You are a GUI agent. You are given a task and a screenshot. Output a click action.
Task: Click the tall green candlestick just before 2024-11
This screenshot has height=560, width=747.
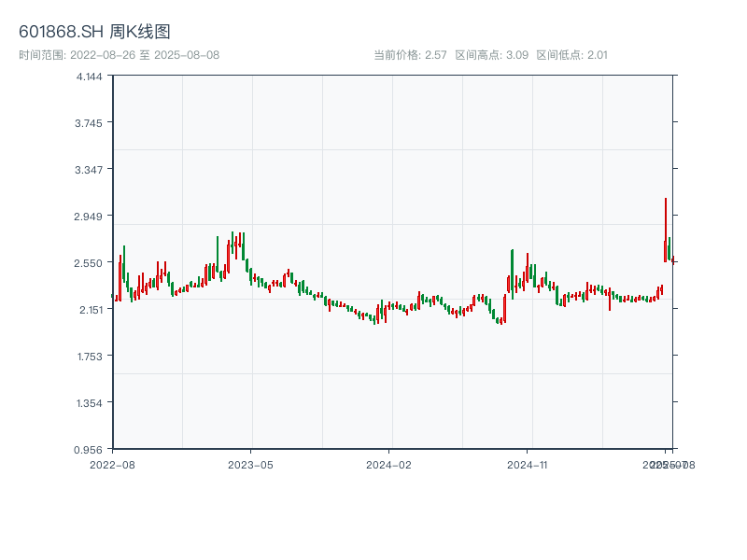[512, 274]
